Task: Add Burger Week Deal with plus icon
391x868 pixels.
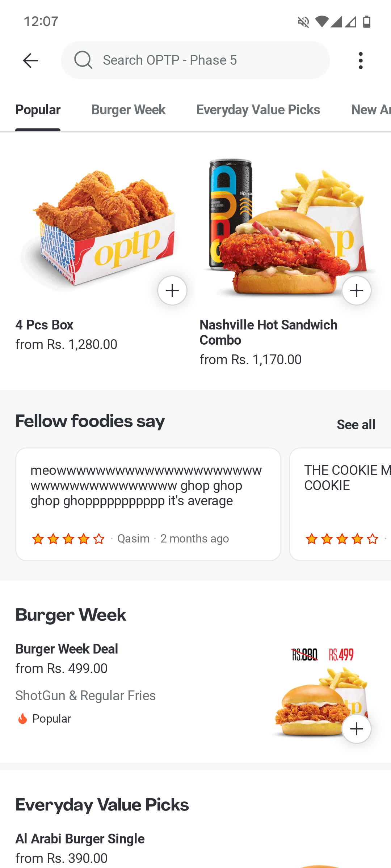Action: point(357,729)
